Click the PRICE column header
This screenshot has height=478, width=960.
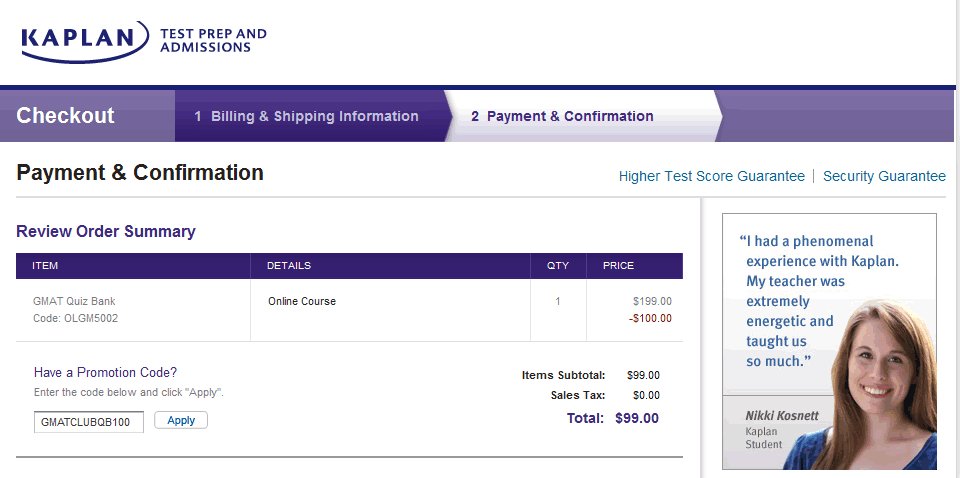(x=618, y=266)
